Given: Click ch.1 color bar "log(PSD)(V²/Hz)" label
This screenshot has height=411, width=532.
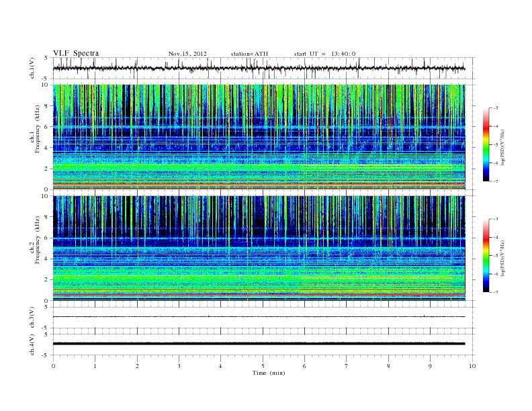Looking at the screenshot, I should (502, 146).
